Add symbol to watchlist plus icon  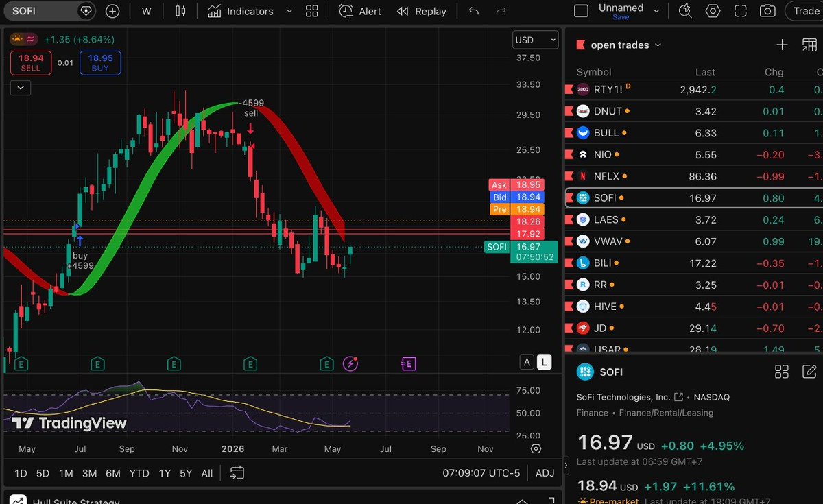click(782, 45)
